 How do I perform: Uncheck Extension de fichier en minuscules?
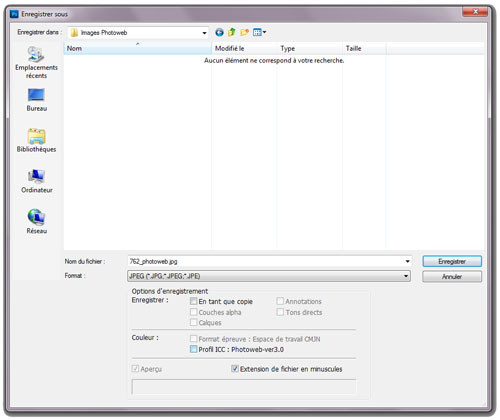click(x=235, y=369)
